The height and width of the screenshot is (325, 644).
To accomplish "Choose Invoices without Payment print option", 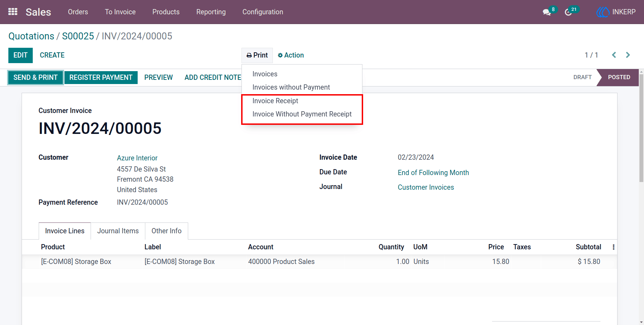I will pos(302,87).
